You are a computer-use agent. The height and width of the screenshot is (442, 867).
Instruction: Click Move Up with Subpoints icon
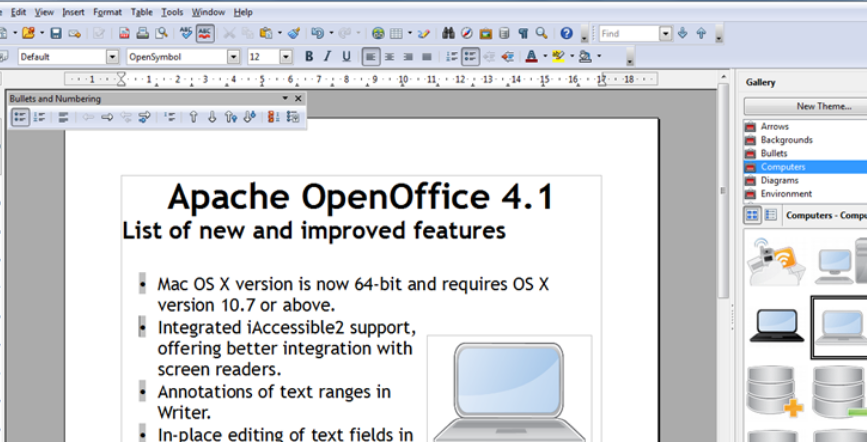231,117
